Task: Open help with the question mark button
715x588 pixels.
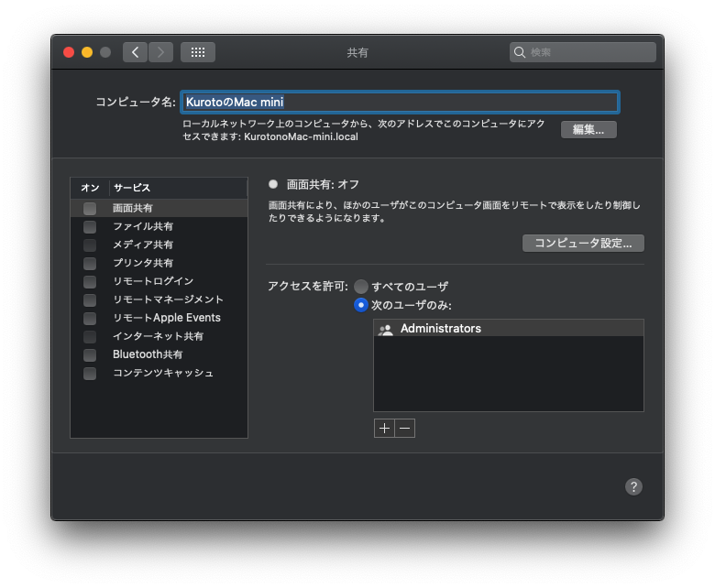Action: (x=633, y=486)
